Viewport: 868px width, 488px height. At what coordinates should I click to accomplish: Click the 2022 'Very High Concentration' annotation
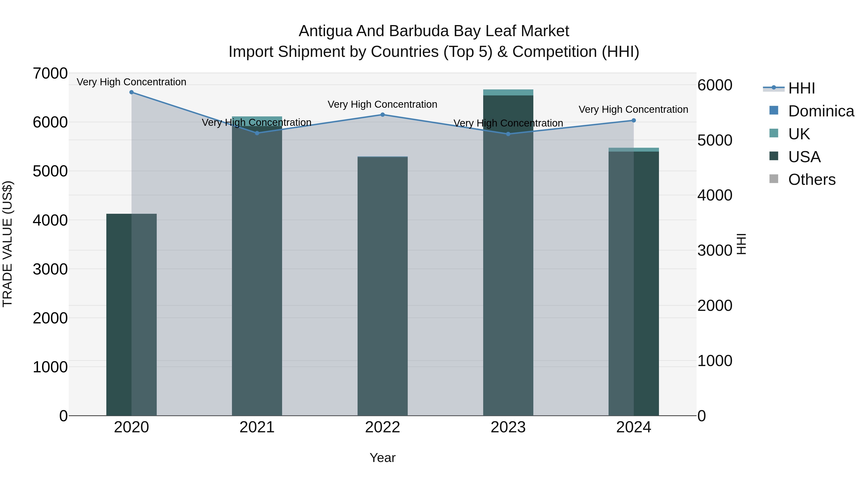coord(382,104)
